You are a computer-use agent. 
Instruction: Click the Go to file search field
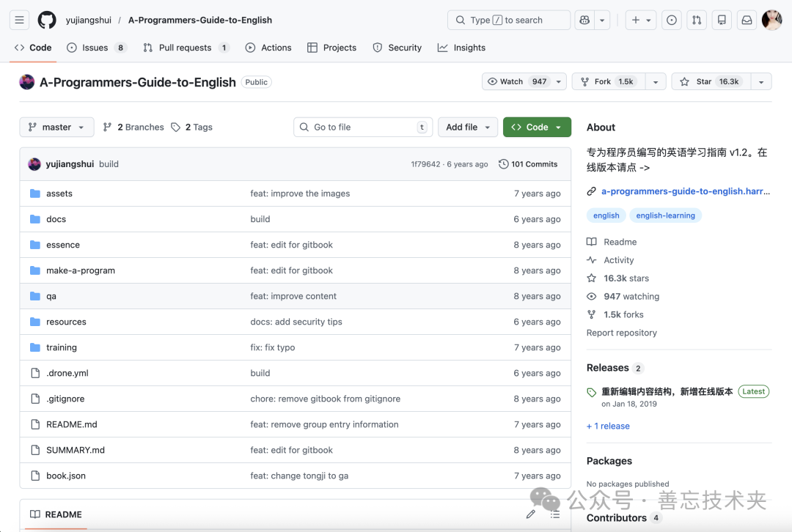363,127
